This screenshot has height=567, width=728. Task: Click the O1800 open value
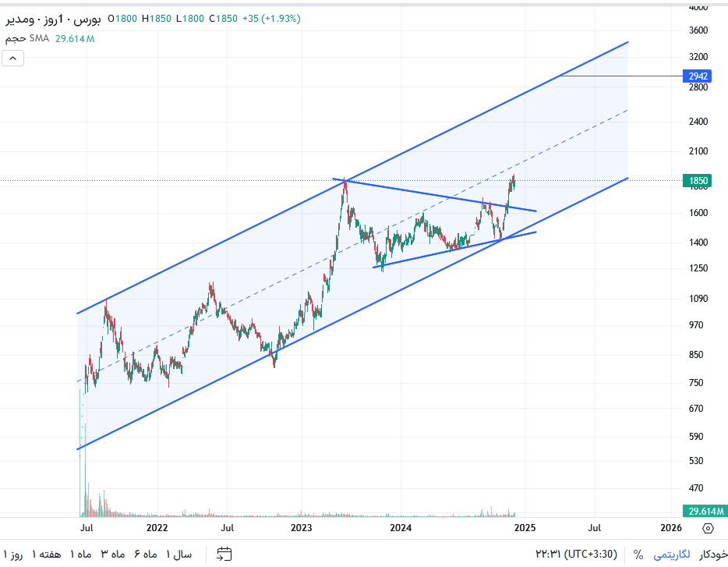pos(122,19)
